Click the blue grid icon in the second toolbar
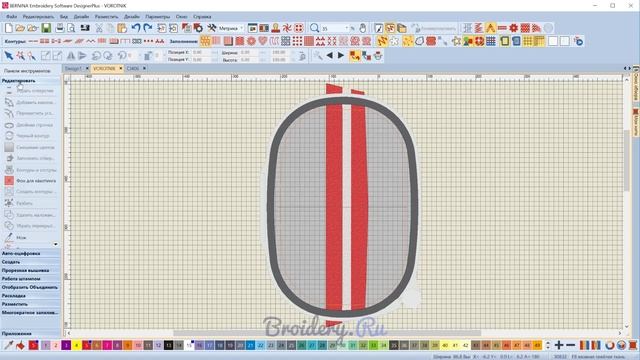The image size is (640, 360). [x=491, y=41]
